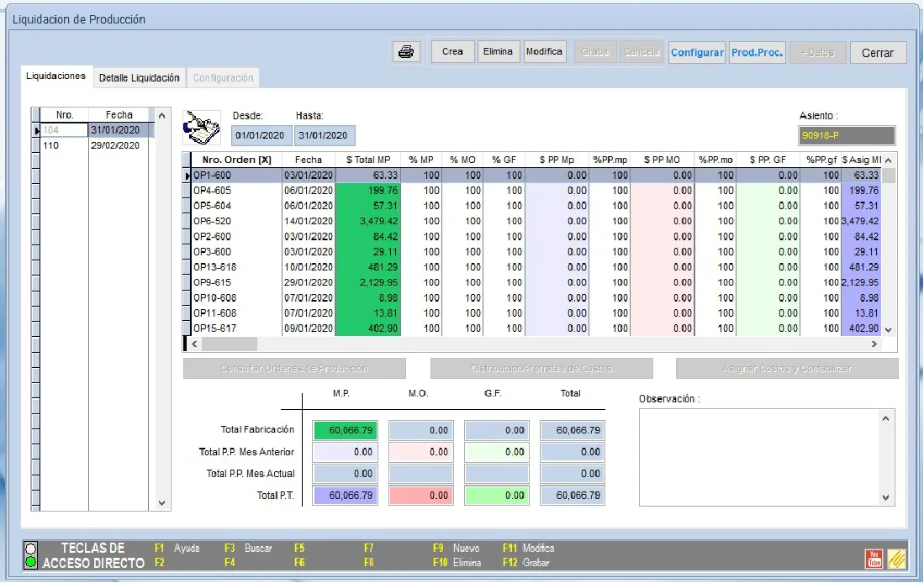This screenshot has height=583, width=924.
Task: Open the YouTube icon in status bar
Action: point(874,559)
